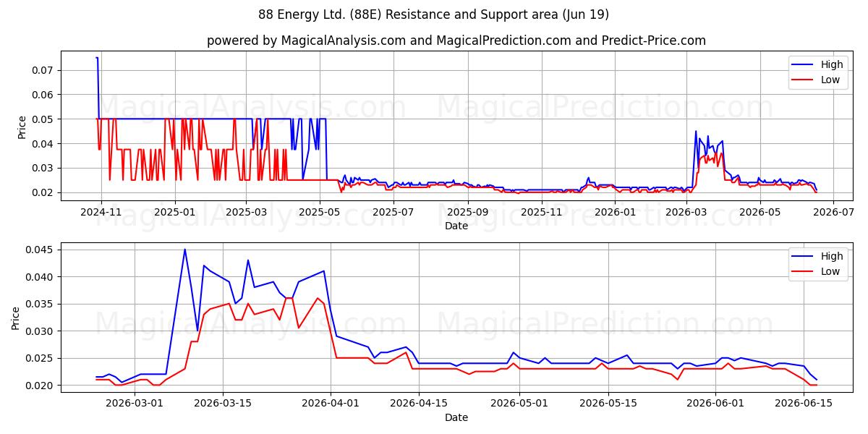Image resolution: width=868 pixels, height=434 pixels.
Task: Click the '2026-01' x-axis label in top chart
Action: tap(615, 212)
